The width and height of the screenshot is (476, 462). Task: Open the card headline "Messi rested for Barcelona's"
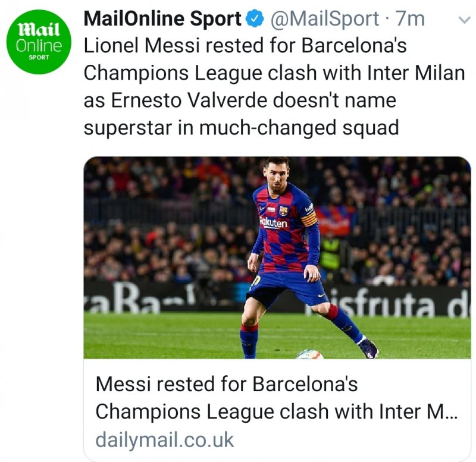227,384
